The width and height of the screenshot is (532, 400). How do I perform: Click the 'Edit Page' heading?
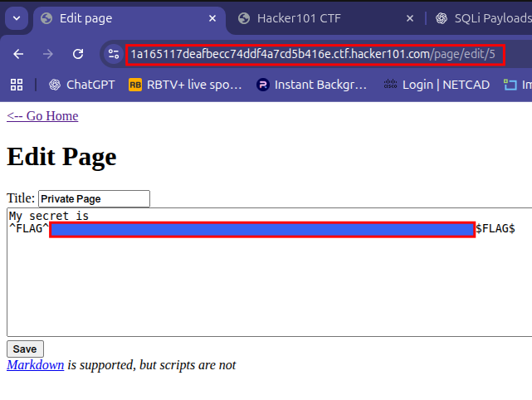(61, 157)
